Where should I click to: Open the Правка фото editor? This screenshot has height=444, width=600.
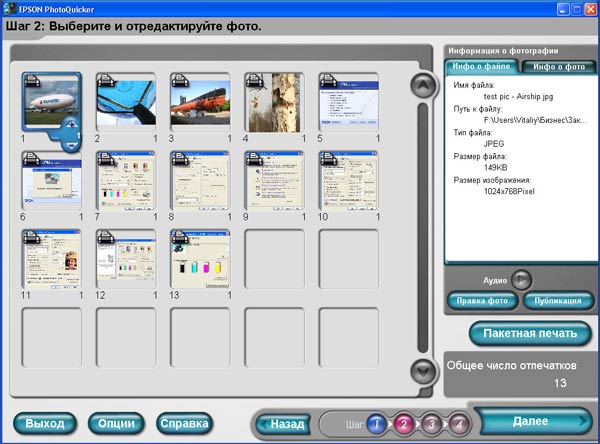(x=481, y=299)
